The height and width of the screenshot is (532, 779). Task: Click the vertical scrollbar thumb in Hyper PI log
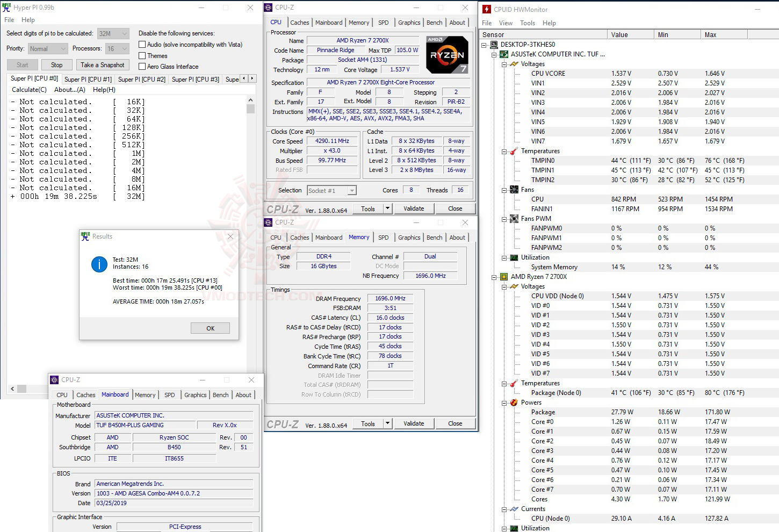250,109
